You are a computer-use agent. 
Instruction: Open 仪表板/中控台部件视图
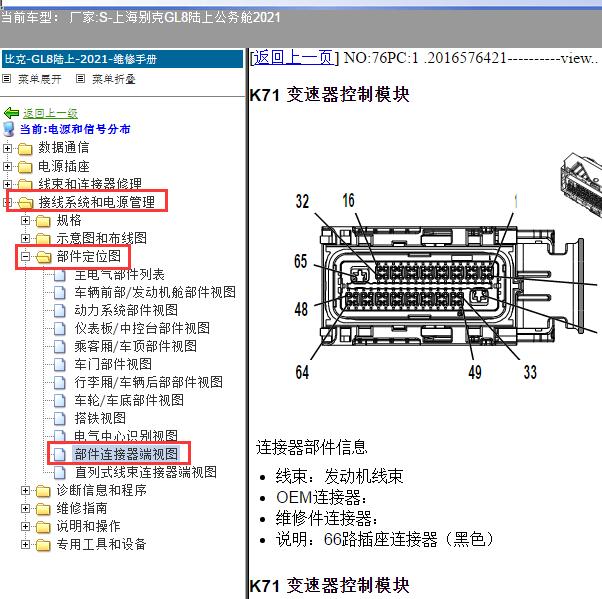[x=142, y=328]
